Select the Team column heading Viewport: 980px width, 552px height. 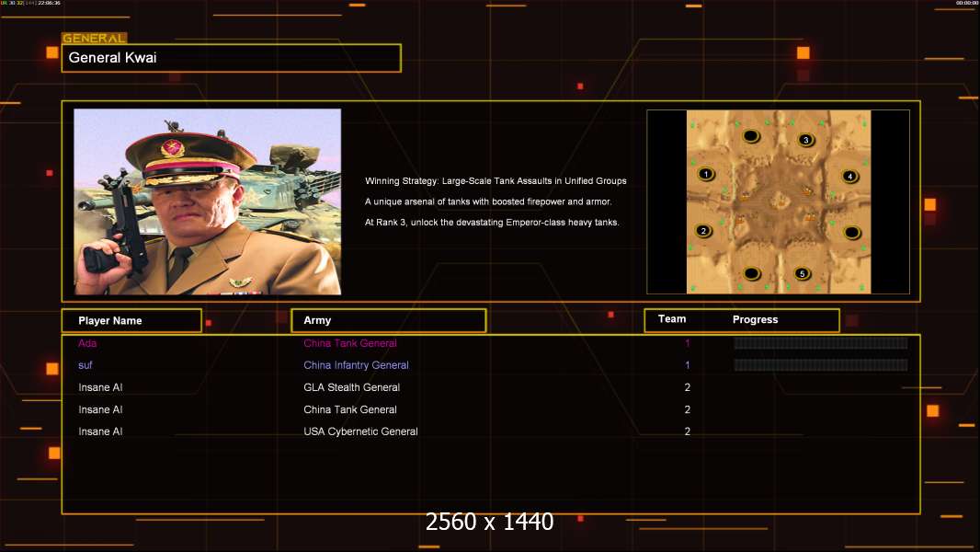click(672, 319)
